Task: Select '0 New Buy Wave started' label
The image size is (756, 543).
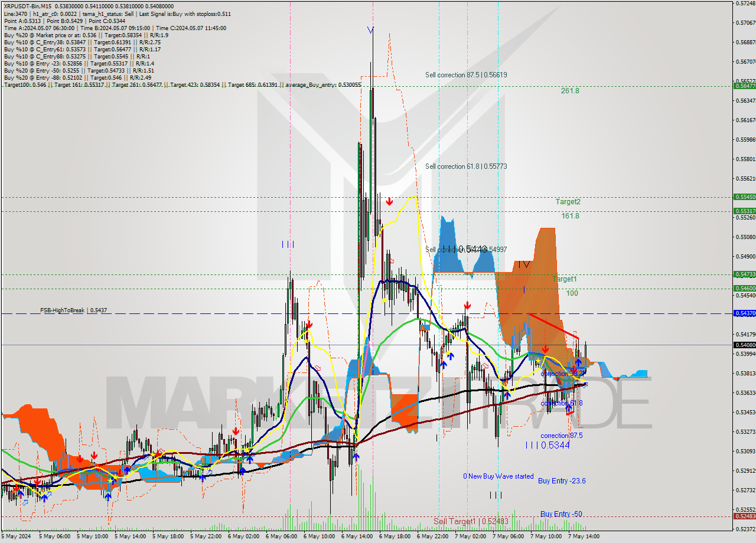Action: click(498, 476)
